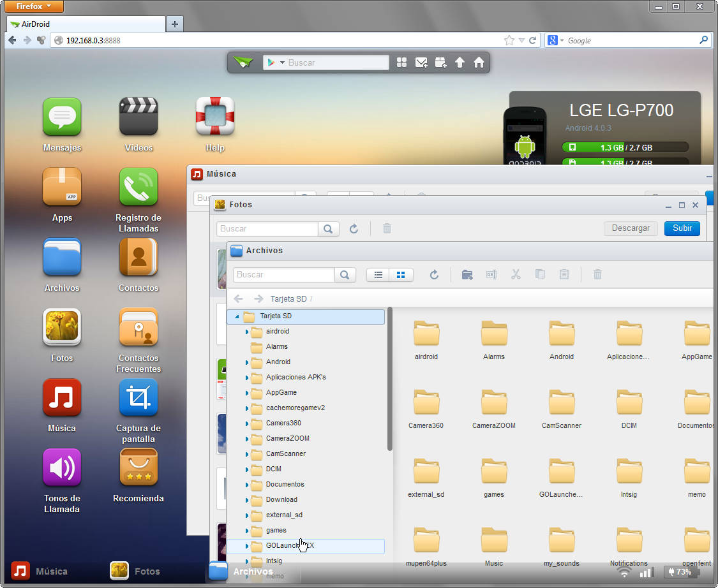Screen dimensions: 718x588
Task: Expand the AppGame tree folder
Action: tap(247, 393)
